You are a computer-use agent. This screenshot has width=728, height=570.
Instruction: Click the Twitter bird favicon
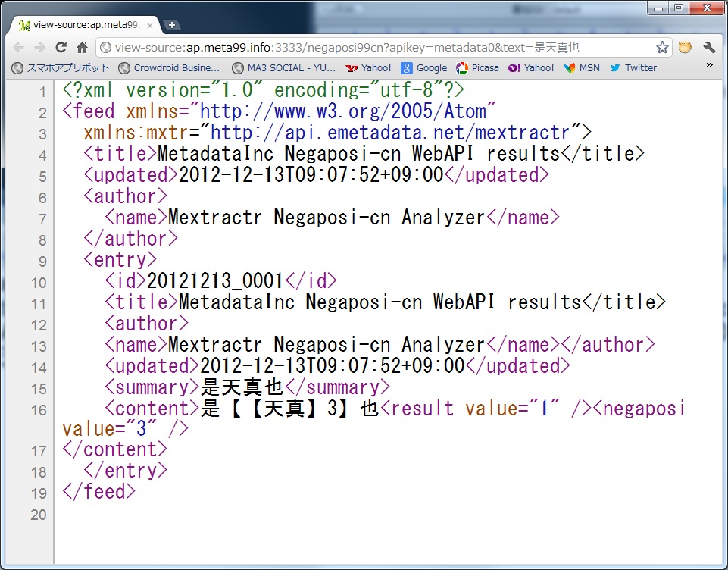pyautogui.click(x=615, y=67)
